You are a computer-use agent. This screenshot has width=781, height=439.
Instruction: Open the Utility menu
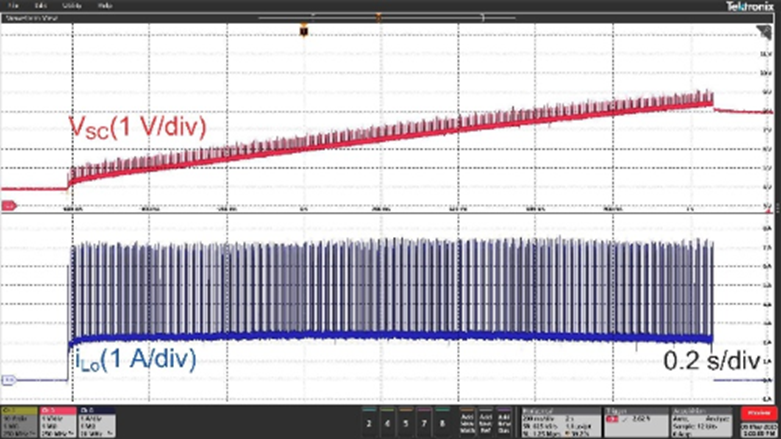72,5
